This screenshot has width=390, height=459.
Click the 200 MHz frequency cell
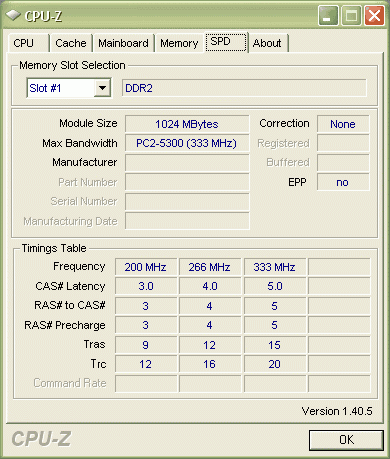click(146, 267)
